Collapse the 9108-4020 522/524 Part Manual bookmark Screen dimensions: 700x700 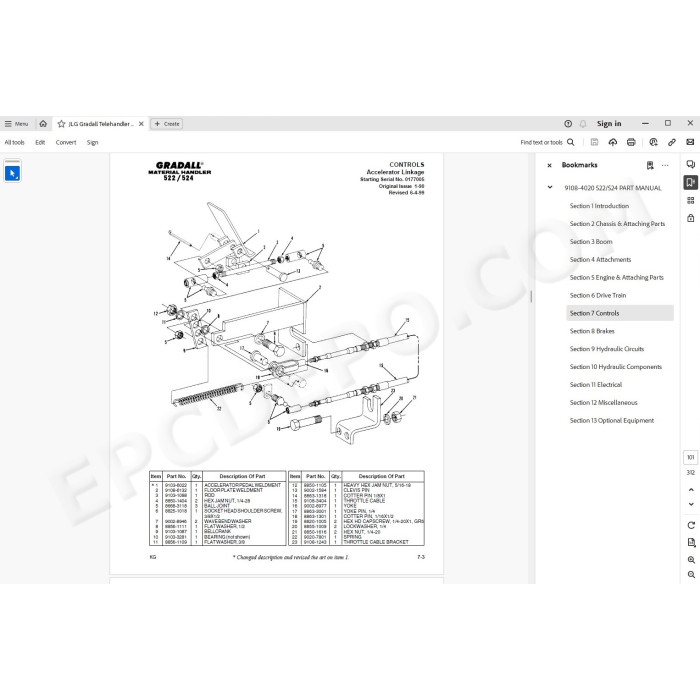point(550,188)
